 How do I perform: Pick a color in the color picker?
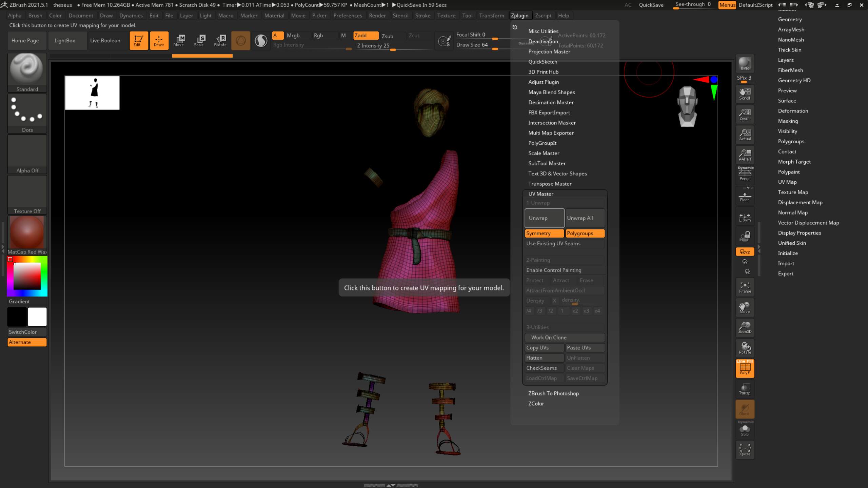(27, 276)
